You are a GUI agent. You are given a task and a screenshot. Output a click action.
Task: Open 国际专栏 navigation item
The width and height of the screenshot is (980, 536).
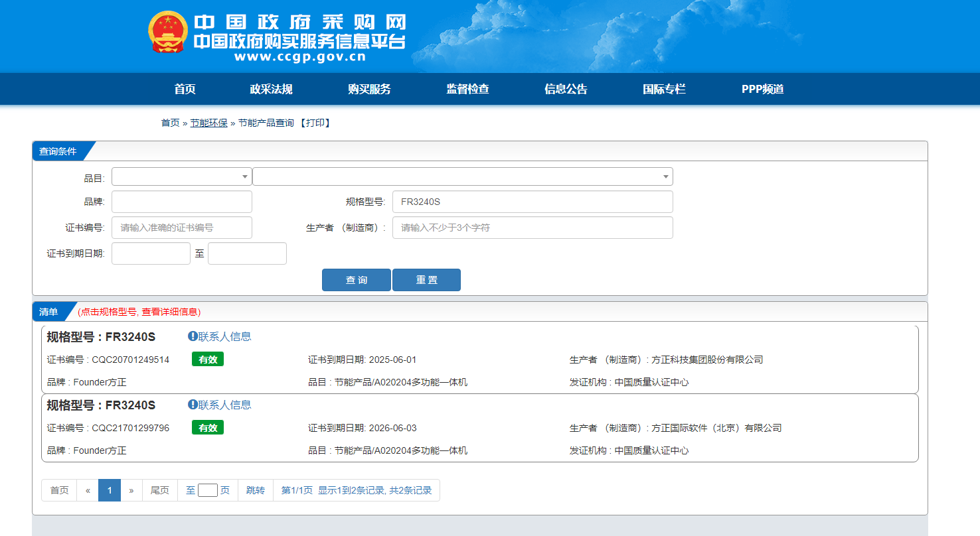[x=664, y=89]
